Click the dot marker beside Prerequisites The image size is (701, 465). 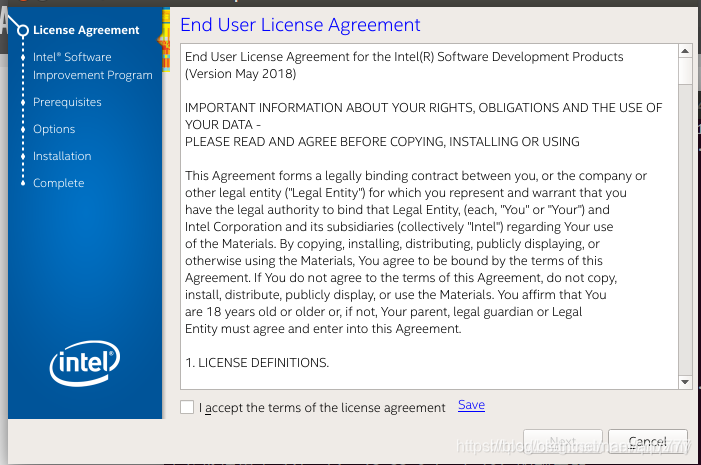23,102
